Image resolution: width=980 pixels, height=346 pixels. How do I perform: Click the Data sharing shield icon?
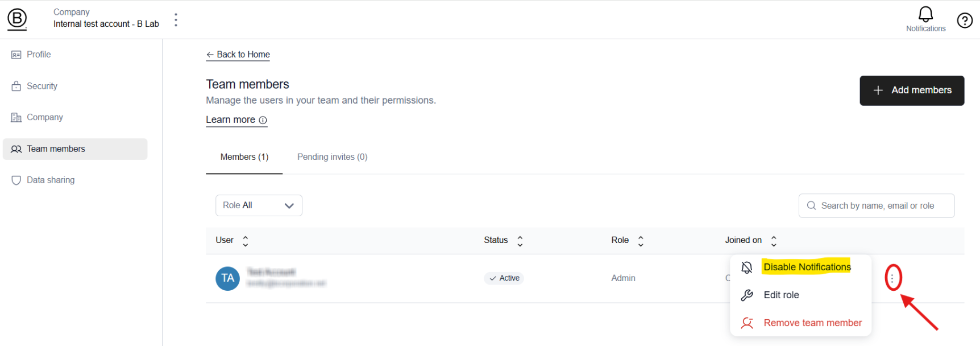[16, 180]
